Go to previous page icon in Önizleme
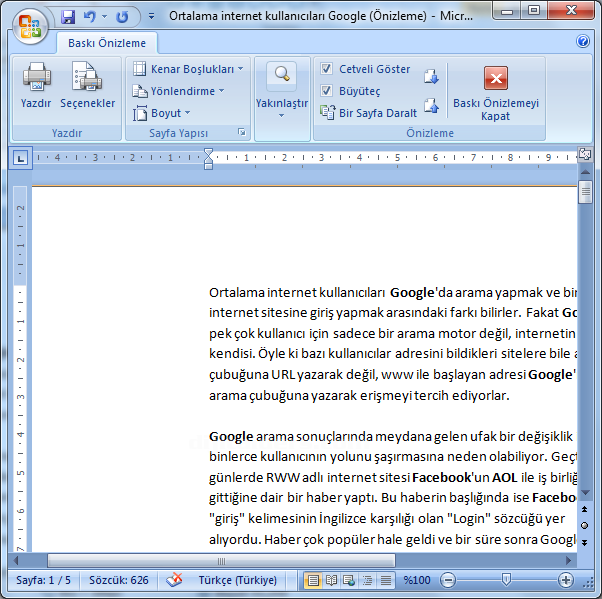This screenshot has height=599, width=602. [431, 106]
